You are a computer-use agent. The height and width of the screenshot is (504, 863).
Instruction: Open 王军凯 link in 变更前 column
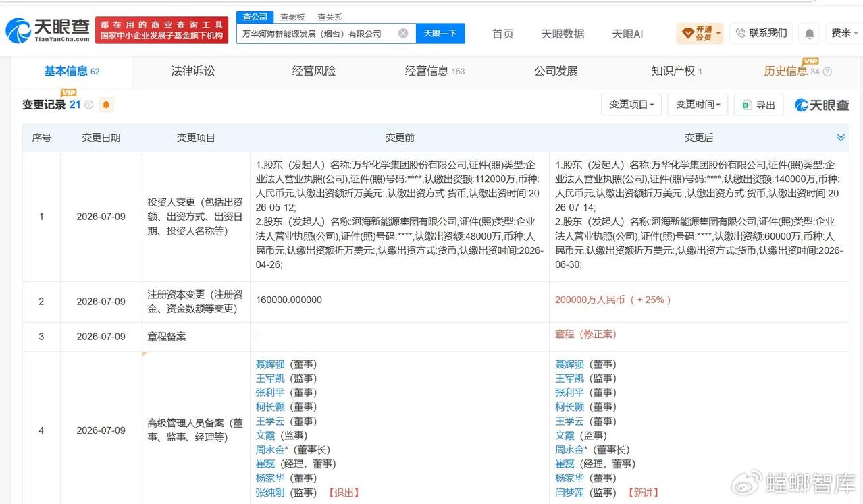270,379
